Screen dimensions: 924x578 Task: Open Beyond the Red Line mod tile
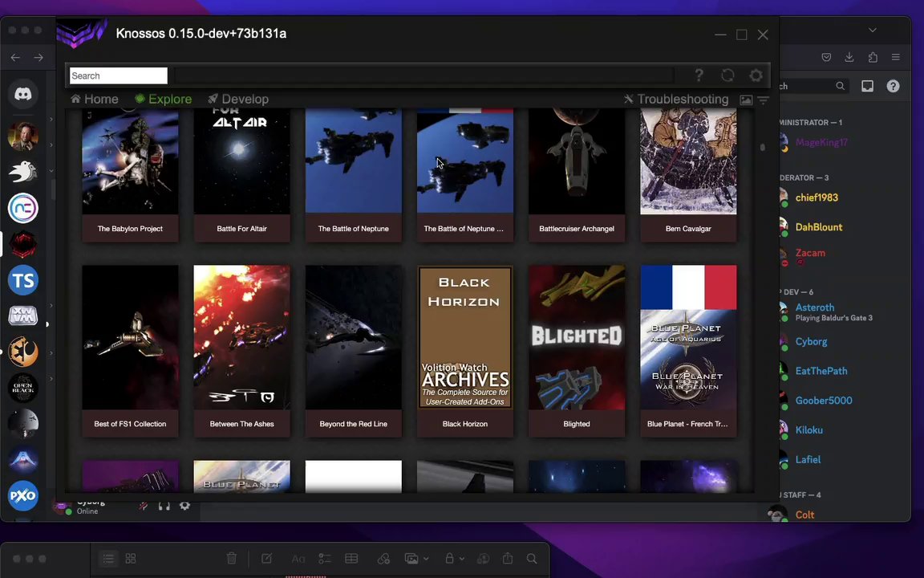pos(354,351)
